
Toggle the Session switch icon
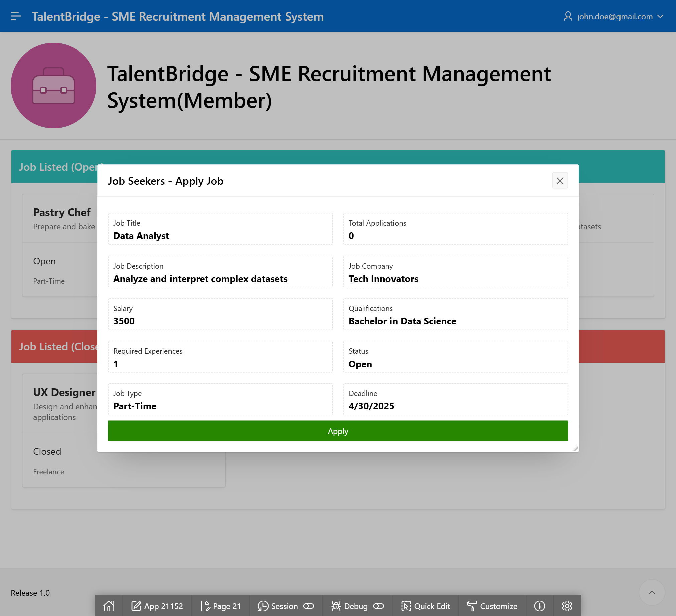309,606
